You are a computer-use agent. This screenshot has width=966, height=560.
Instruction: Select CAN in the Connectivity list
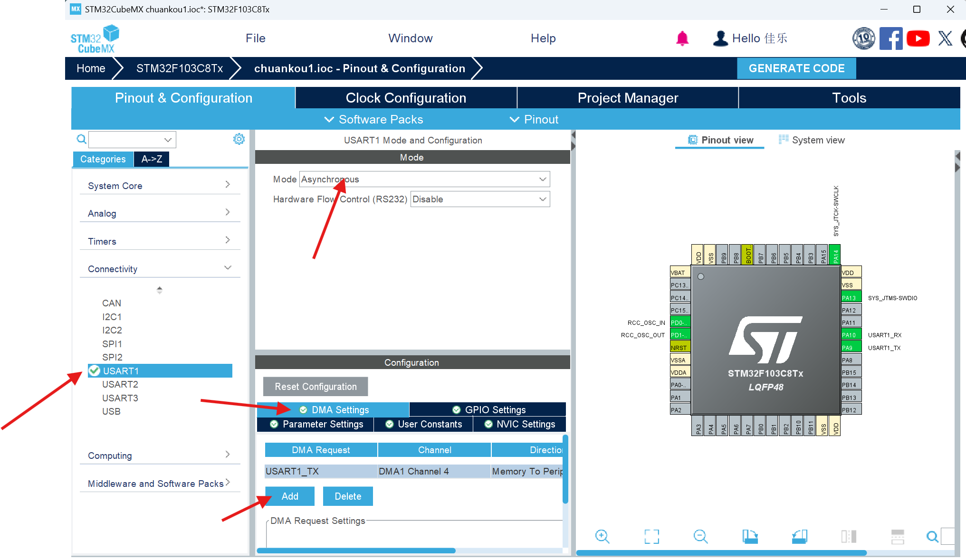pyautogui.click(x=112, y=303)
